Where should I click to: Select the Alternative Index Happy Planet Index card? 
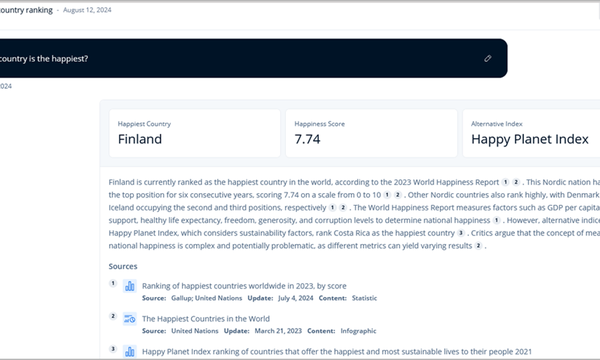[x=532, y=133]
